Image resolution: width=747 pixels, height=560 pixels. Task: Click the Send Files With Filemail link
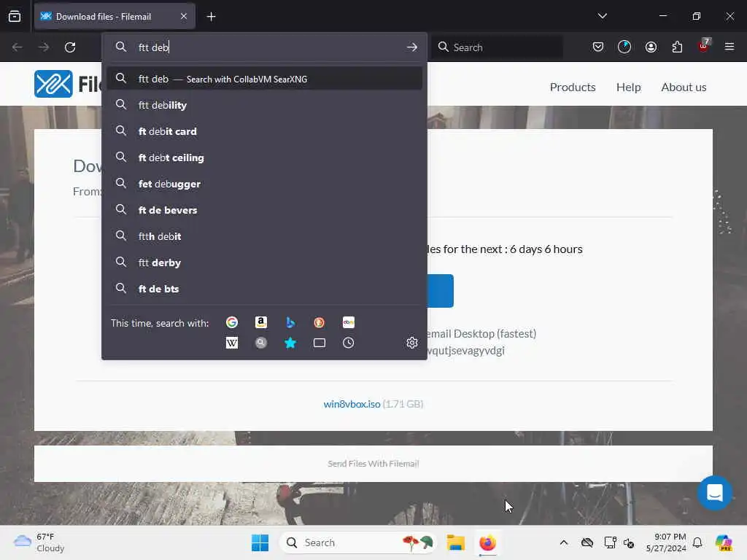(373, 464)
